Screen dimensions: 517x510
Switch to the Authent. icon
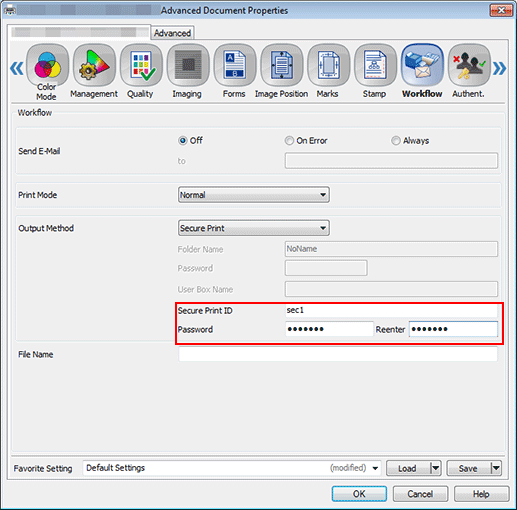[469, 65]
